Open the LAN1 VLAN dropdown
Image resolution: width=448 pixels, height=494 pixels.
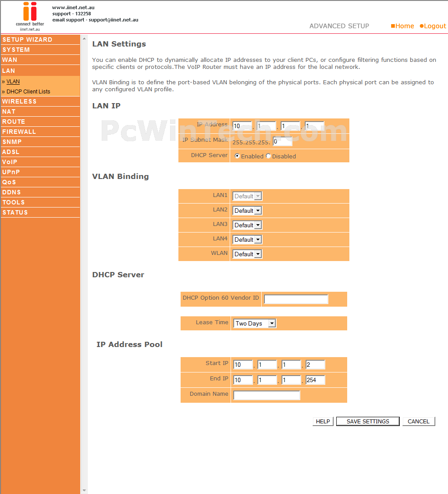click(x=247, y=196)
